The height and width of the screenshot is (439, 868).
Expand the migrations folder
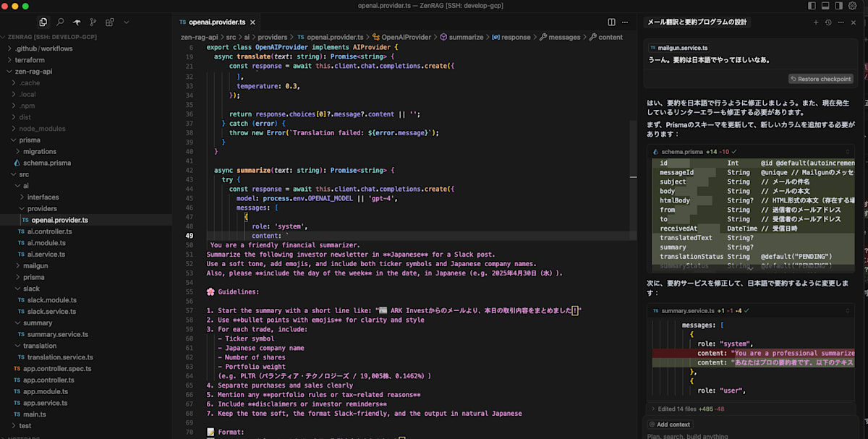(x=86, y=151)
